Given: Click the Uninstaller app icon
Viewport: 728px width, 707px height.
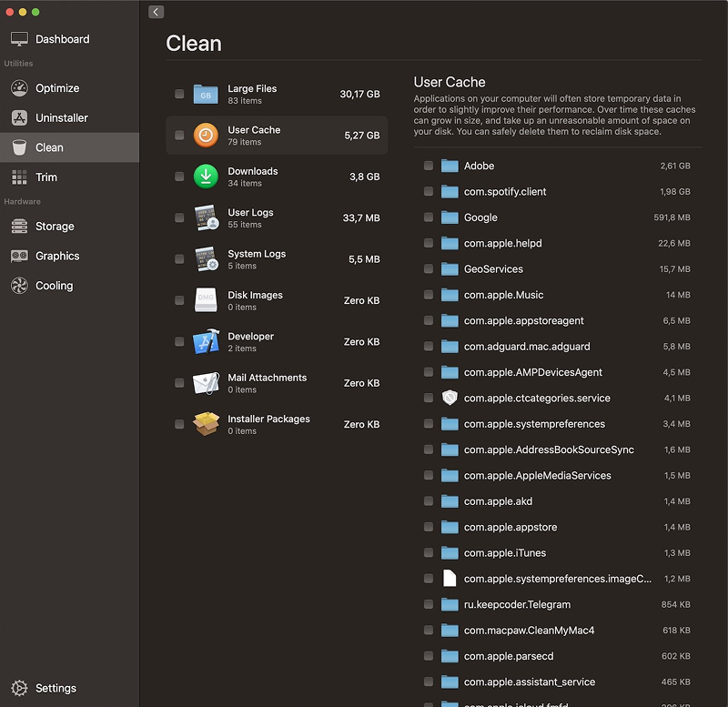Looking at the screenshot, I should 19,118.
